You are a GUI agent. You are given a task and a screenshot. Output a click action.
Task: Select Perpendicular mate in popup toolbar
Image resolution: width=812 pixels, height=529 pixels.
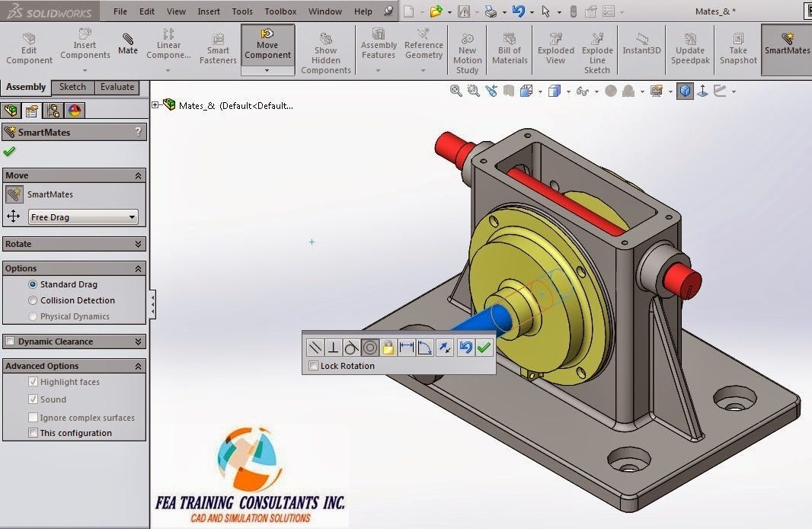click(334, 347)
